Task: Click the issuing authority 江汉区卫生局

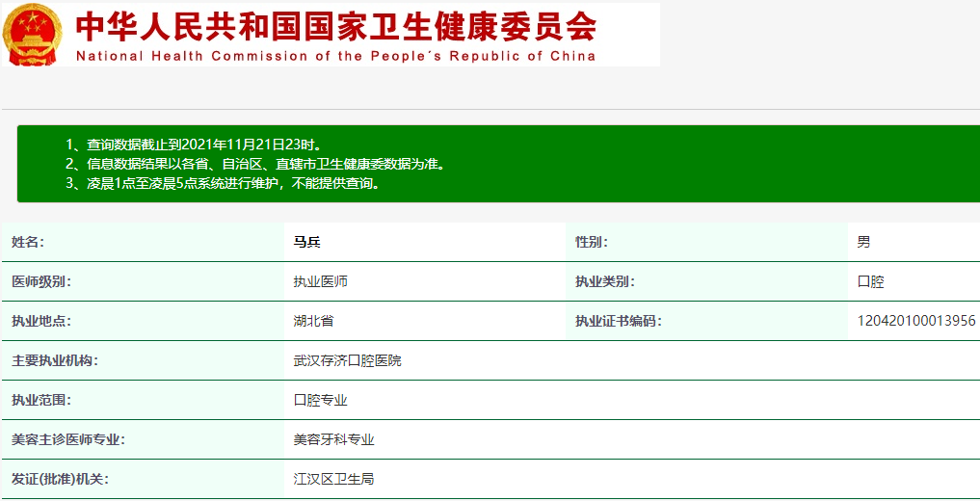Action: (333, 479)
